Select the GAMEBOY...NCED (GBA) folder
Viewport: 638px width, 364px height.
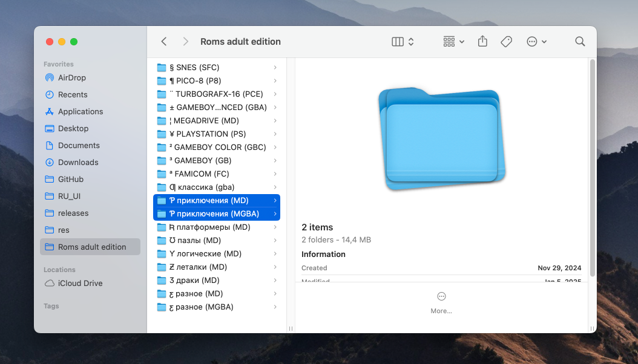point(217,107)
